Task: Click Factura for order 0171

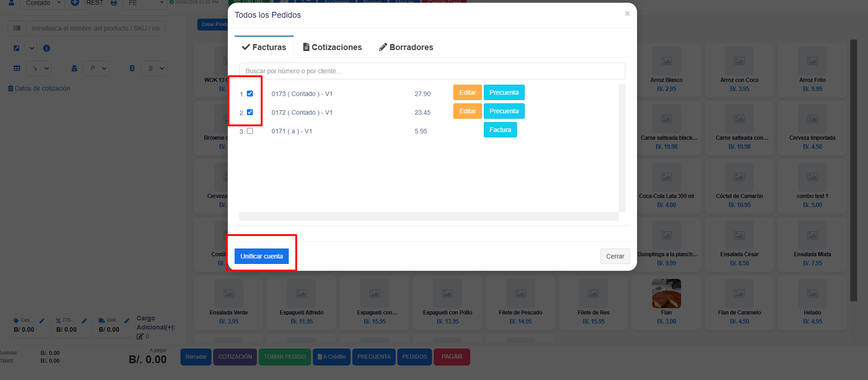Action: (500, 130)
